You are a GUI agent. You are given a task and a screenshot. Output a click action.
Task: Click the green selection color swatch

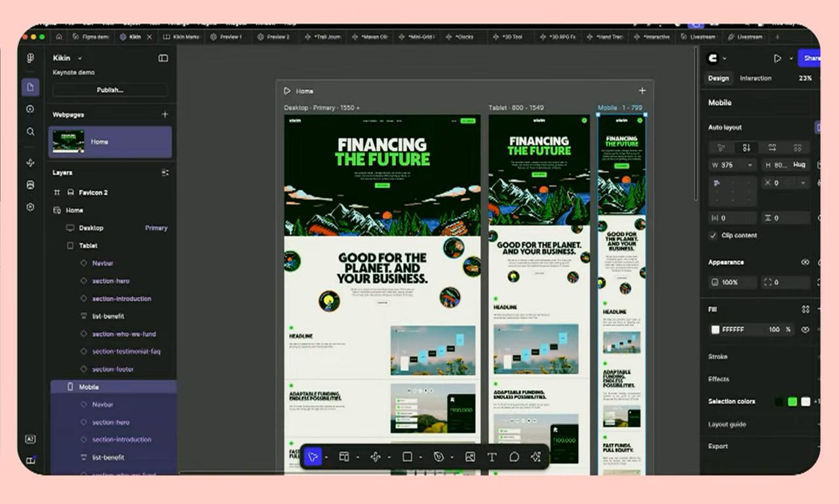pos(792,402)
